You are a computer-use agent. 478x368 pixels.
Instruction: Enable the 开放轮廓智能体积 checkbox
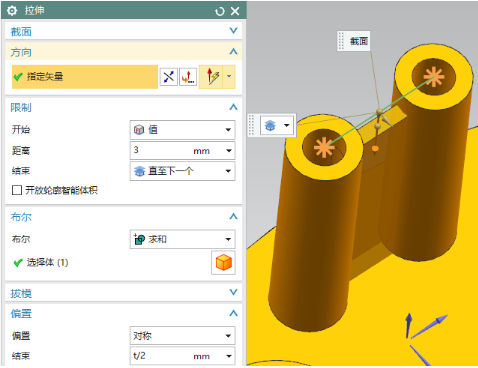(x=17, y=190)
